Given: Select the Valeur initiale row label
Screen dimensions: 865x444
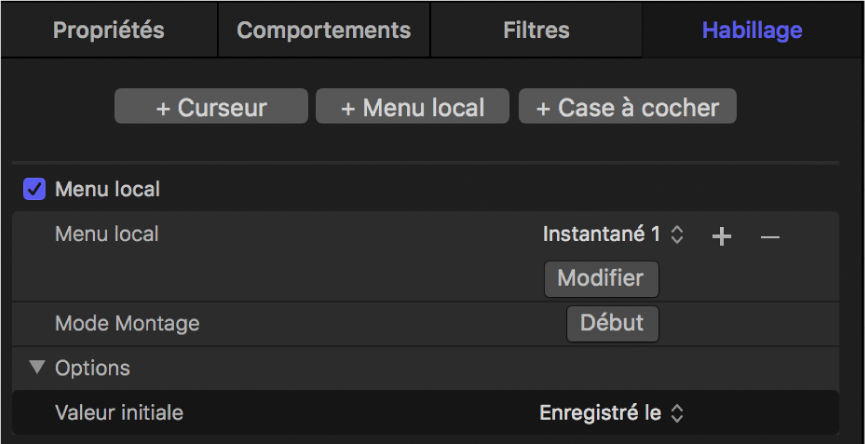Looking at the screenshot, I should point(119,412).
